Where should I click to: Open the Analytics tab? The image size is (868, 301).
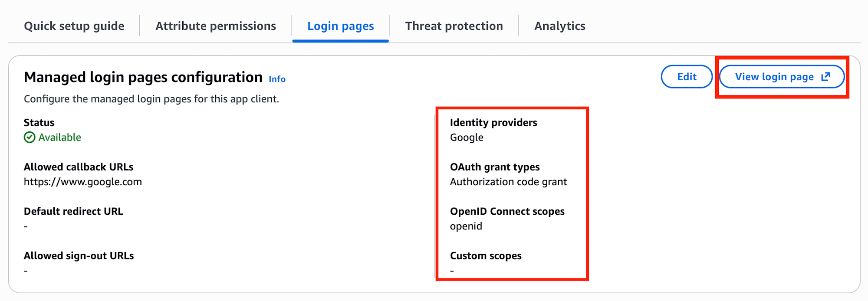[559, 26]
